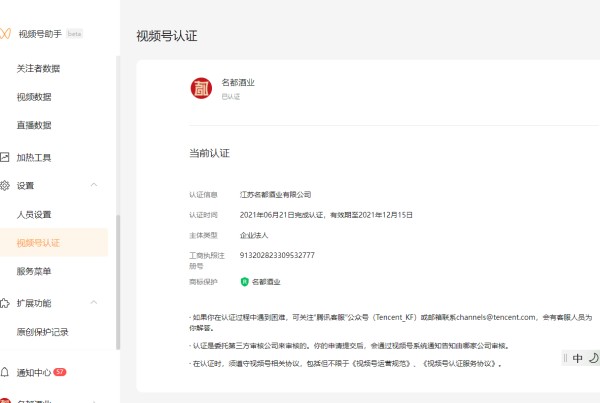Image resolution: width=600 pixels, height=403 pixels.
Task: Open 原创保护记录 in sidebar
Action: click(x=42, y=331)
